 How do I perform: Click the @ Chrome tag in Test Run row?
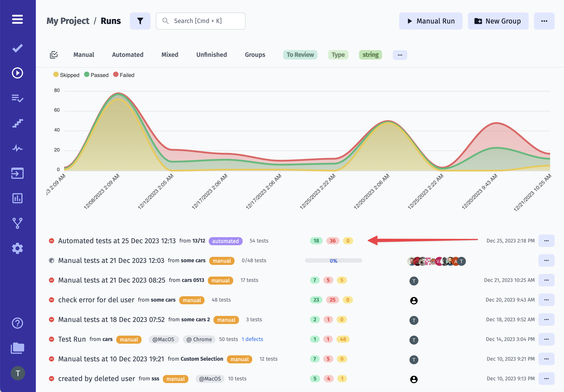199,339
